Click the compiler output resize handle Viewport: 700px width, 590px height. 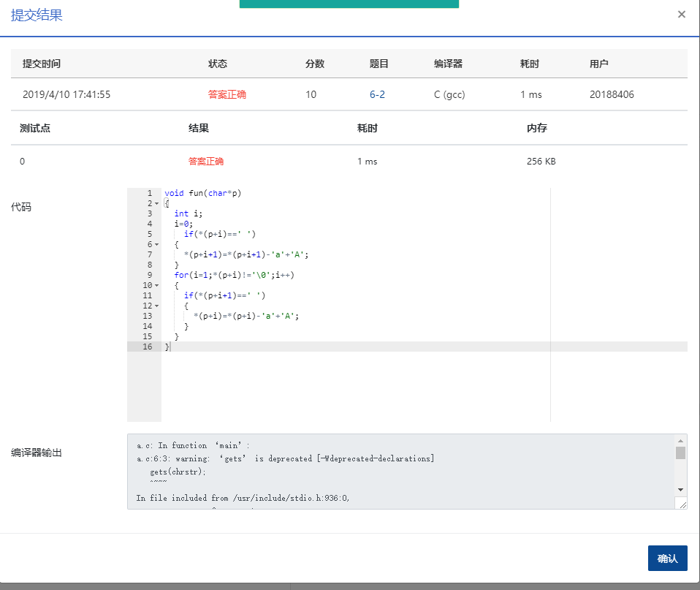682,504
